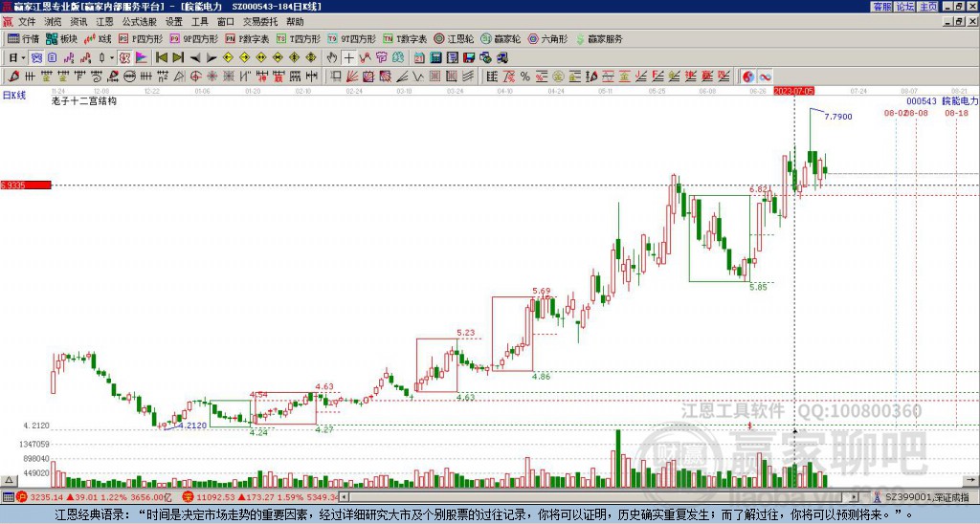The width and height of the screenshot is (980, 524).
Task: Click the 3235.14 Shanghai index reading
Action: [x=46, y=497]
